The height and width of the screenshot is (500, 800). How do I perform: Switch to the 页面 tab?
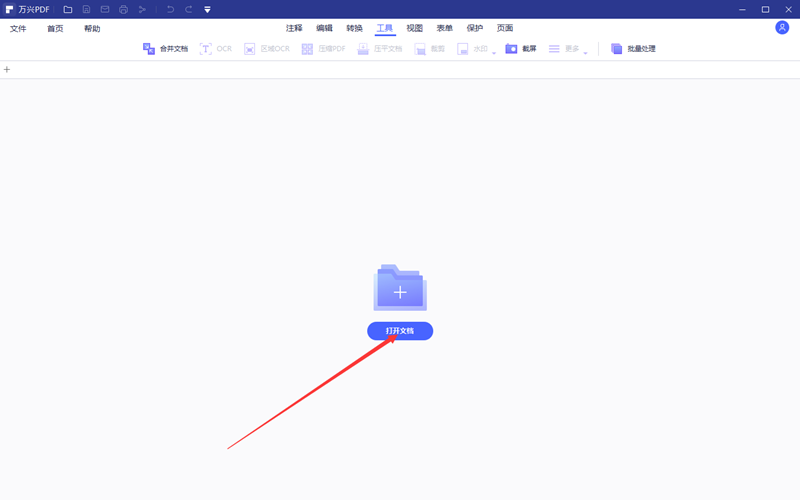click(x=505, y=28)
